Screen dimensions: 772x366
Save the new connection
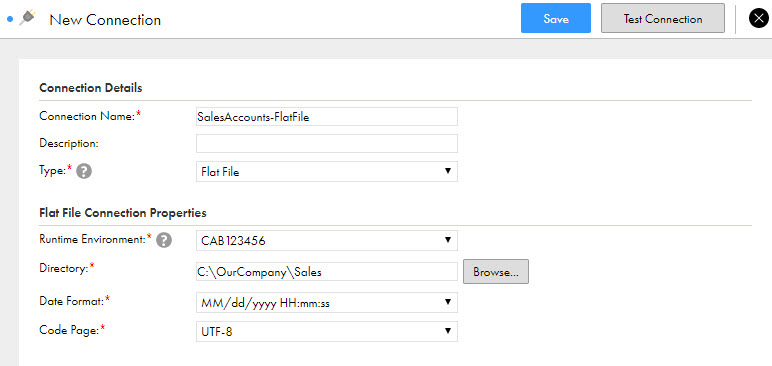[556, 19]
